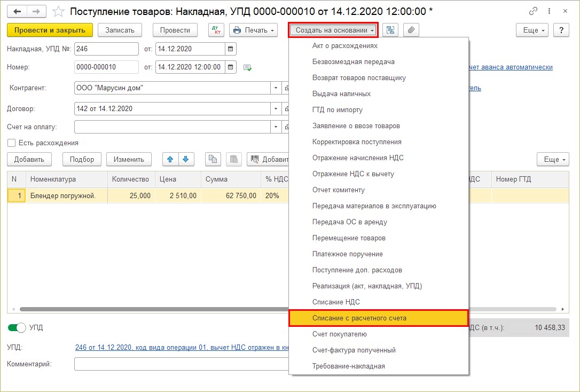Open the top Еще menu

pos(532,30)
